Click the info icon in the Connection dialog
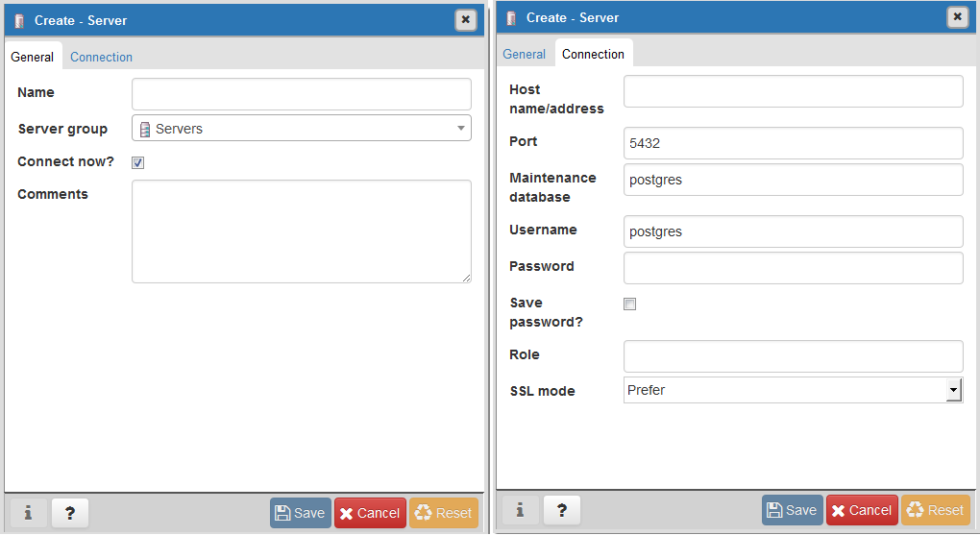The height and width of the screenshot is (535, 980). click(x=520, y=510)
